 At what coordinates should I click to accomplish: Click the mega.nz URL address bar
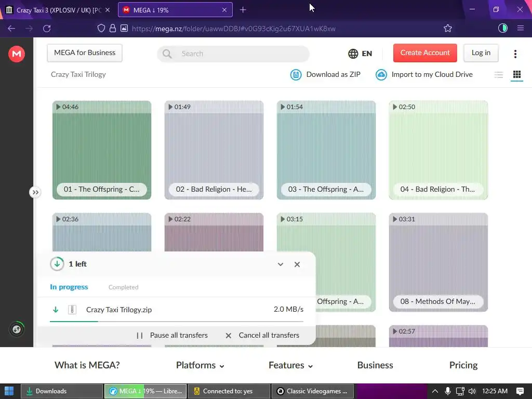click(x=233, y=29)
